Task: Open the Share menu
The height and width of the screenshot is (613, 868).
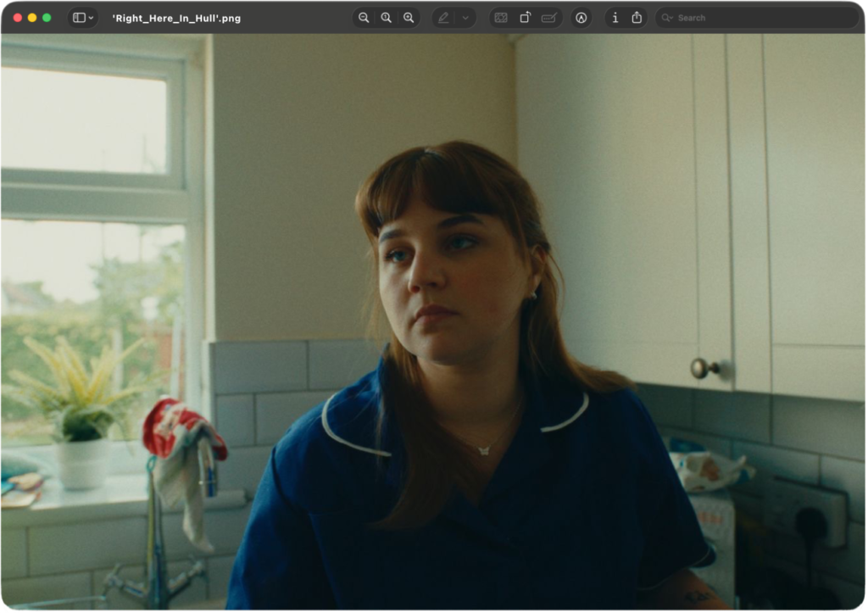Action: pos(637,18)
